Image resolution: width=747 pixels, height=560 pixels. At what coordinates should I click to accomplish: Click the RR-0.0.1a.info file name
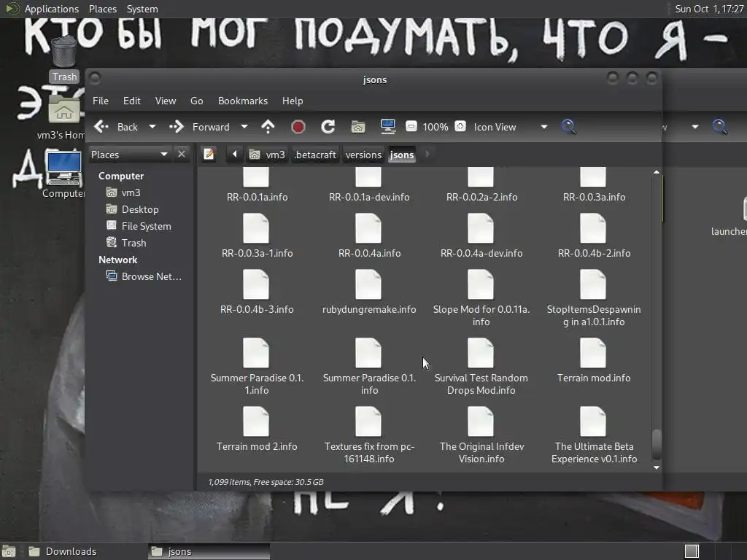(x=258, y=197)
